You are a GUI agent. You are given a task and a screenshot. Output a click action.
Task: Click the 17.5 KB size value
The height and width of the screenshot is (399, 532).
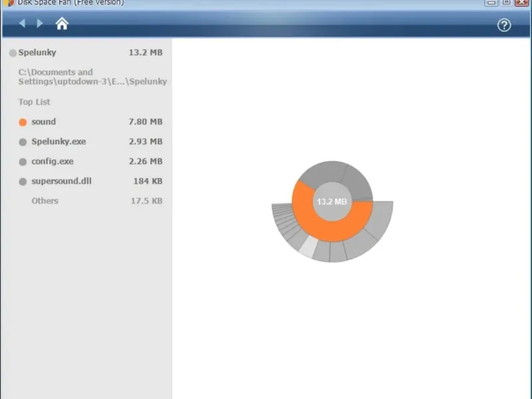[146, 201]
